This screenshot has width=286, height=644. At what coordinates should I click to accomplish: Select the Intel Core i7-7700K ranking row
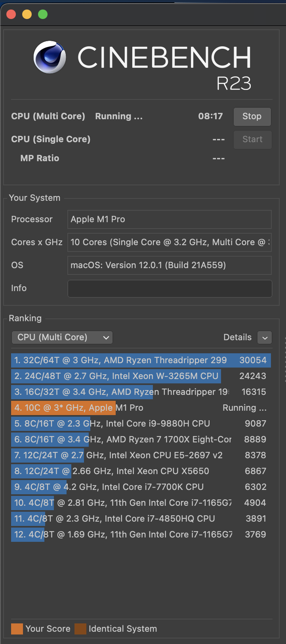coord(141,487)
